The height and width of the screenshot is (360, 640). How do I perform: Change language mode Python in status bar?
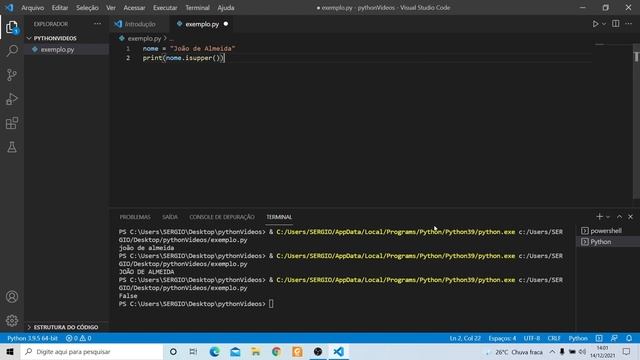click(578, 338)
